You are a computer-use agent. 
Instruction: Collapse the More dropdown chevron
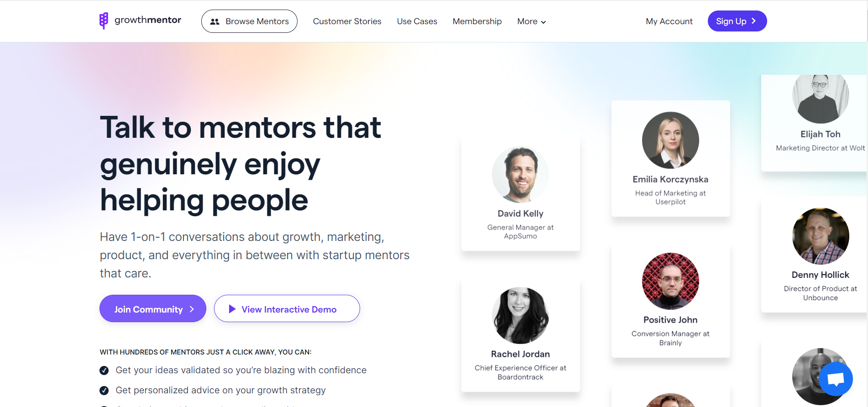[x=543, y=22]
